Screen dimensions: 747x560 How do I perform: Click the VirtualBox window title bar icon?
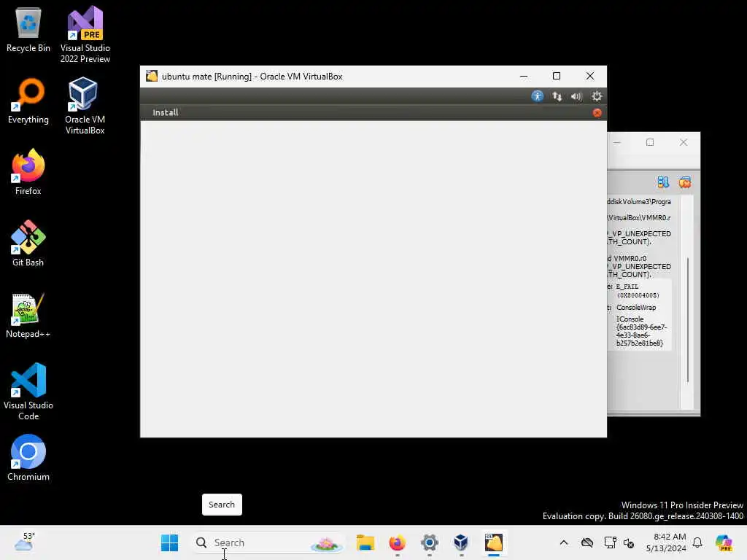pos(152,76)
